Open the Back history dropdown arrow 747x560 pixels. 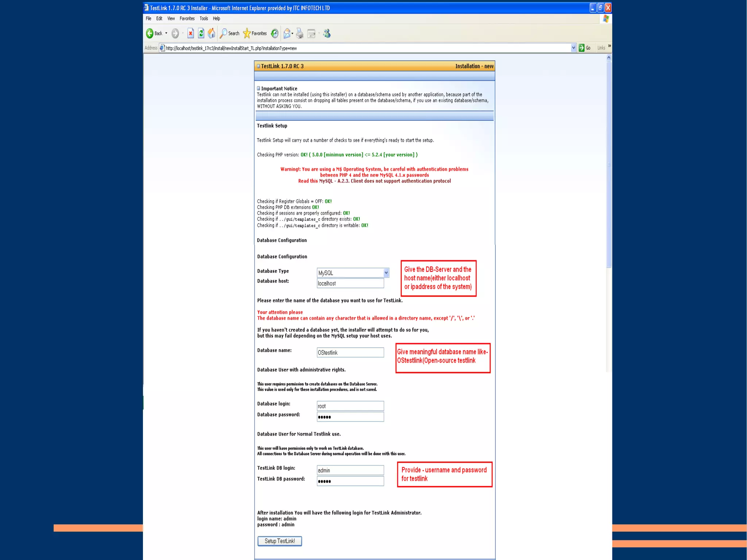pos(166,33)
